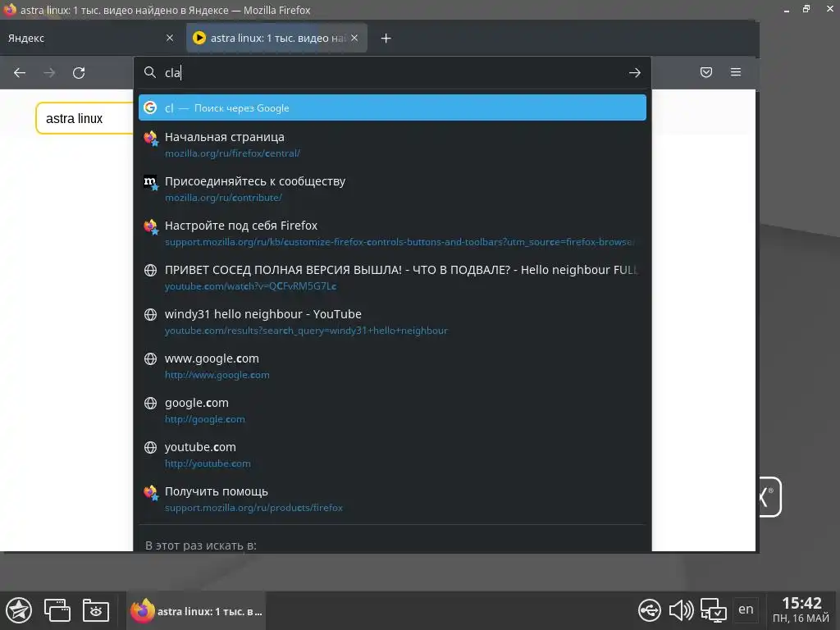Open 'Присоединяйтесь к сообществу' suggestion

tap(392, 189)
